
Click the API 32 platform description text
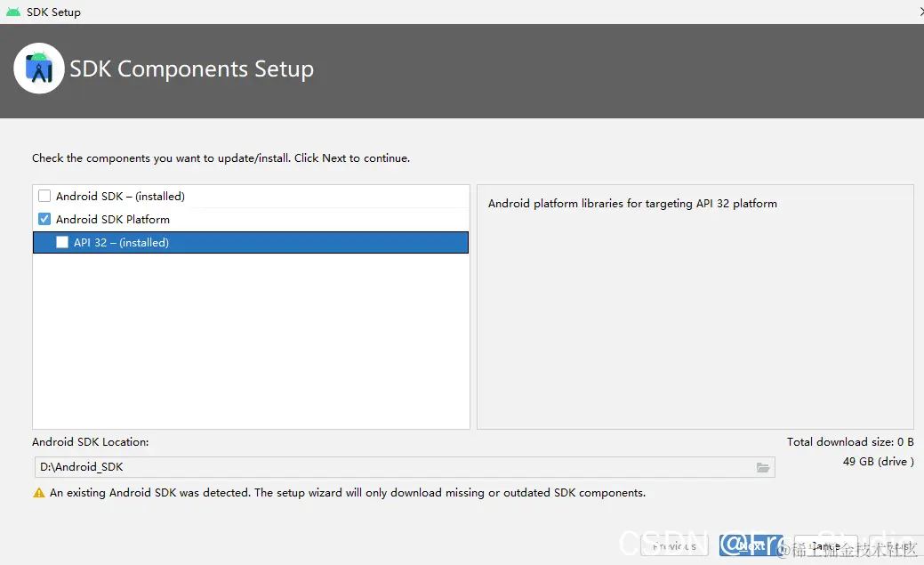click(x=632, y=204)
